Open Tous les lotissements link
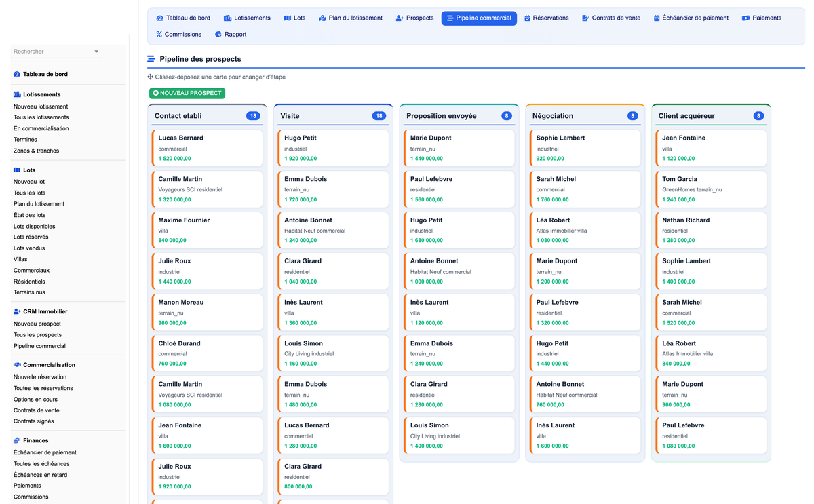The width and height of the screenshot is (814, 504). (x=41, y=117)
